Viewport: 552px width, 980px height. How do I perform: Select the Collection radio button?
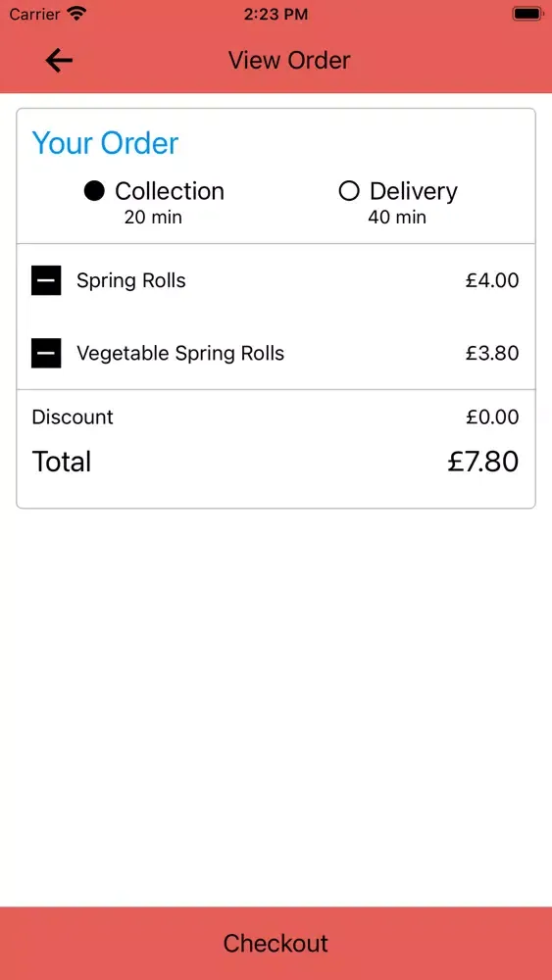(94, 191)
